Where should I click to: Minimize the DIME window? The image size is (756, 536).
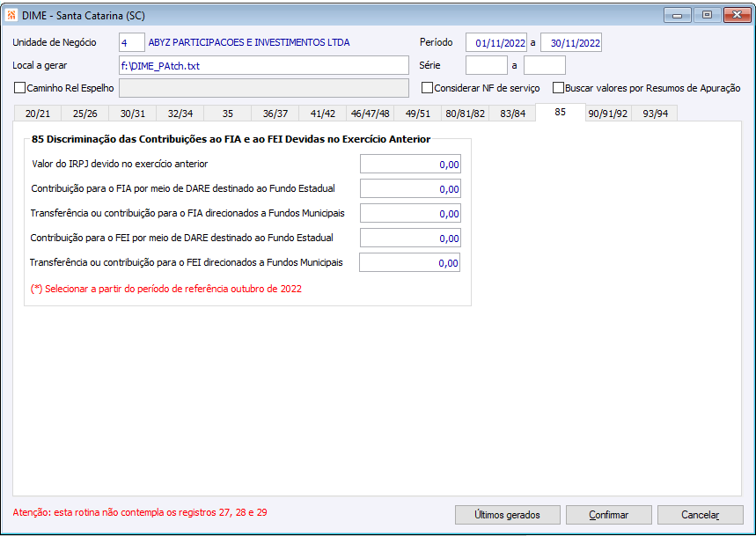[678, 15]
